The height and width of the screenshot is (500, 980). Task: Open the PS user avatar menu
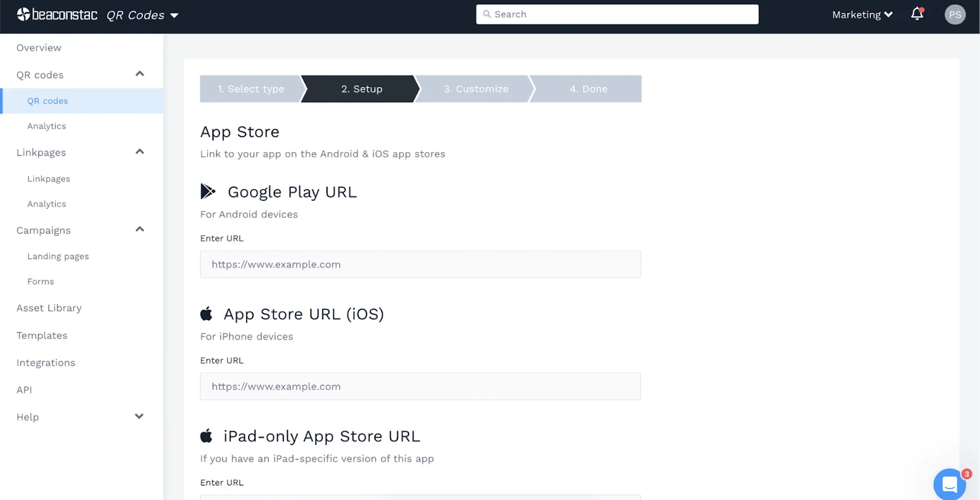click(955, 15)
